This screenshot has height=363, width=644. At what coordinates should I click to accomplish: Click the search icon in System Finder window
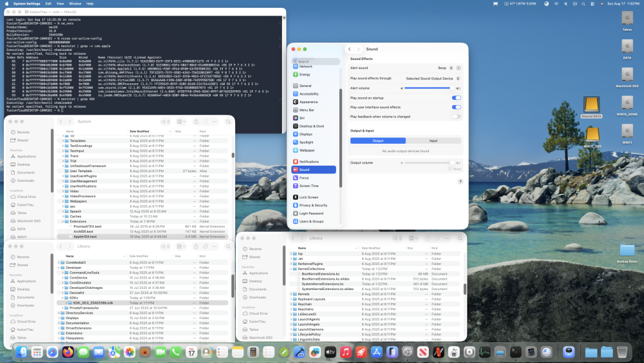pos(229,122)
